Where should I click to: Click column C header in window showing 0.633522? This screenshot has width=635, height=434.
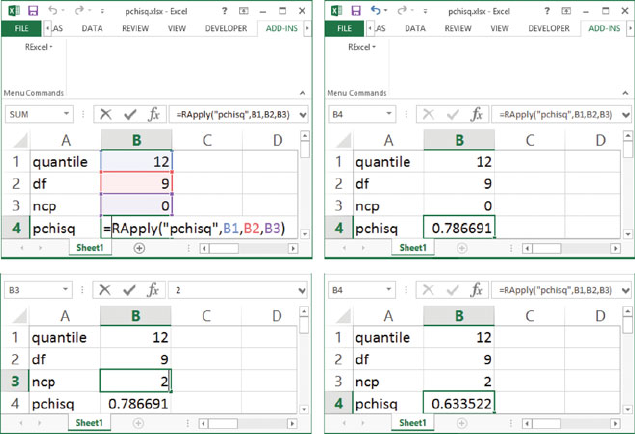click(x=529, y=316)
